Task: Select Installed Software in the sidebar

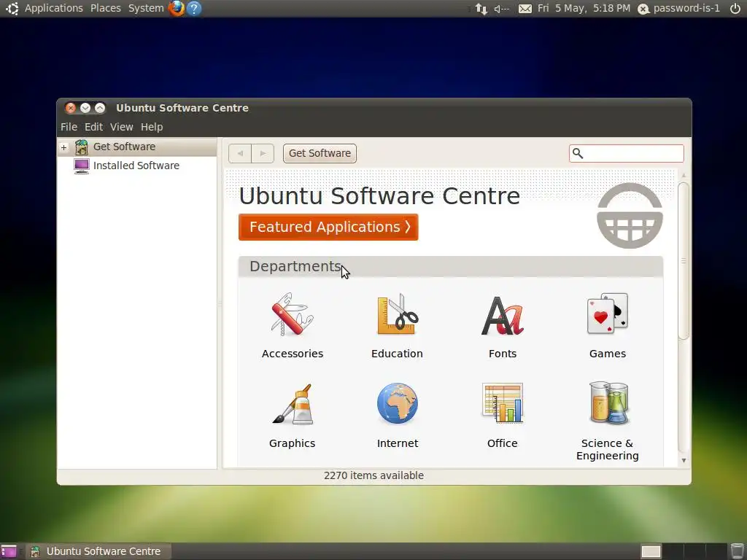Action: [136, 166]
